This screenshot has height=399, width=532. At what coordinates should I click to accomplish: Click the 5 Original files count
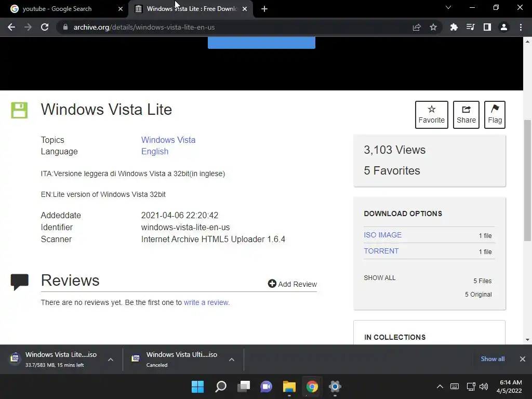(x=478, y=295)
